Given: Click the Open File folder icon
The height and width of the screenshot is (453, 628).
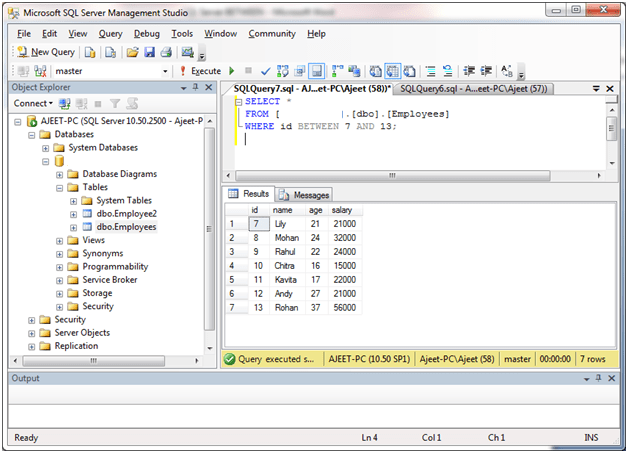Looking at the screenshot, I should point(132,52).
